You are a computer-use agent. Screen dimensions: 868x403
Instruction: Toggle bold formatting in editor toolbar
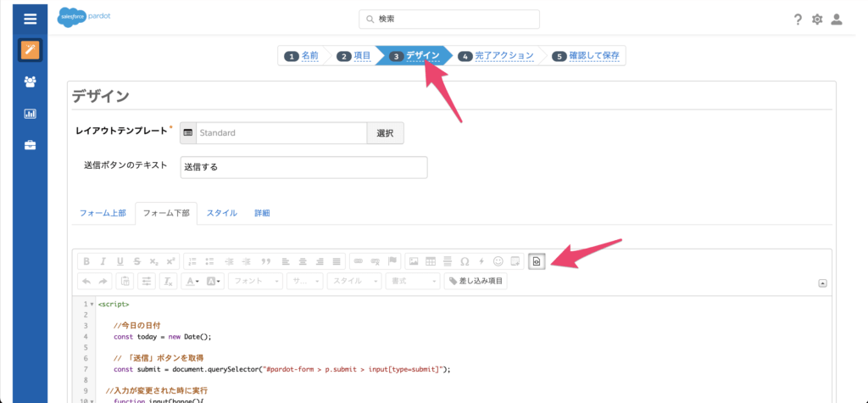(x=86, y=261)
